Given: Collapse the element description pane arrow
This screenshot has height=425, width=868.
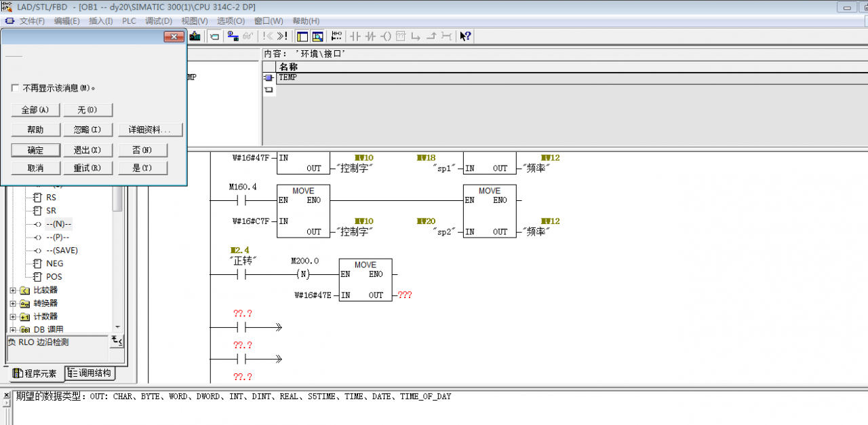Looking at the screenshot, I should coord(117,341).
